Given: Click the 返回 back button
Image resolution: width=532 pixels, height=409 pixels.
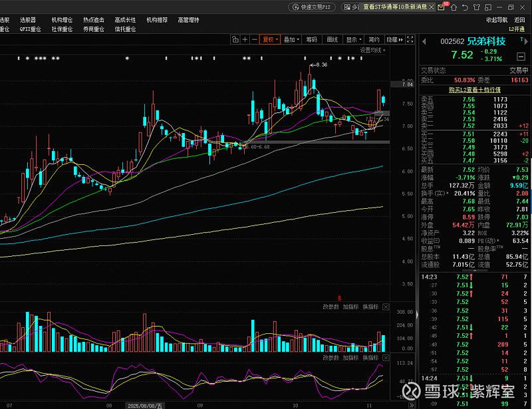Looking at the screenshot, I should click(519, 20).
